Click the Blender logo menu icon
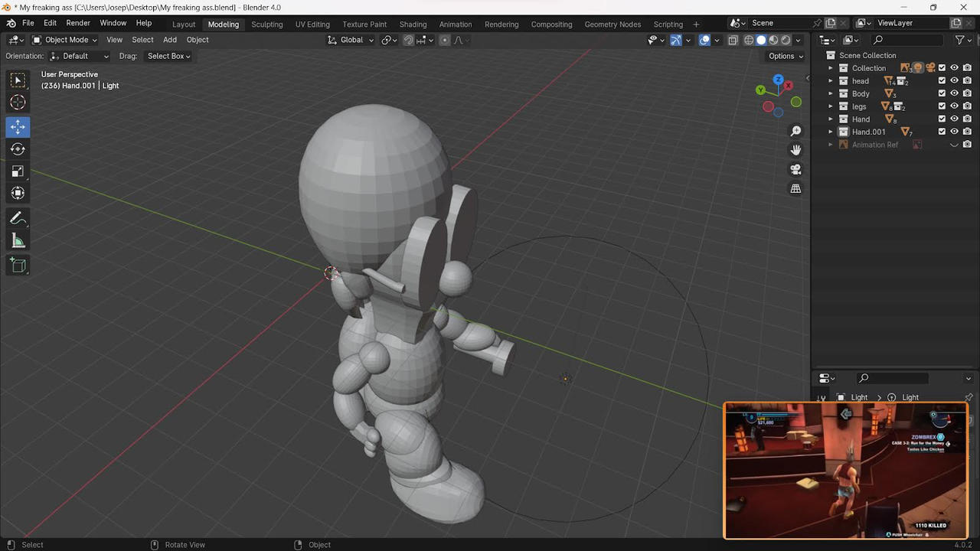Image resolution: width=980 pixels, height=551 pixels. click(11, 24)
